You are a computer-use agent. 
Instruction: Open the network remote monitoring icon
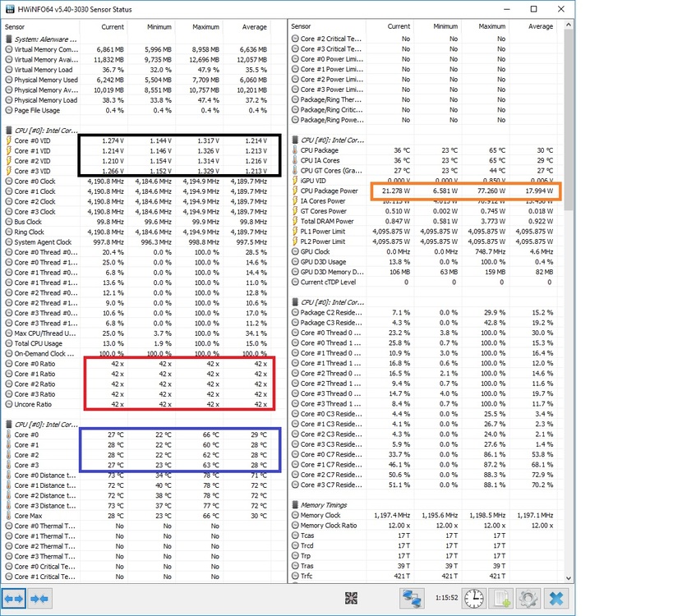point(411,599)
